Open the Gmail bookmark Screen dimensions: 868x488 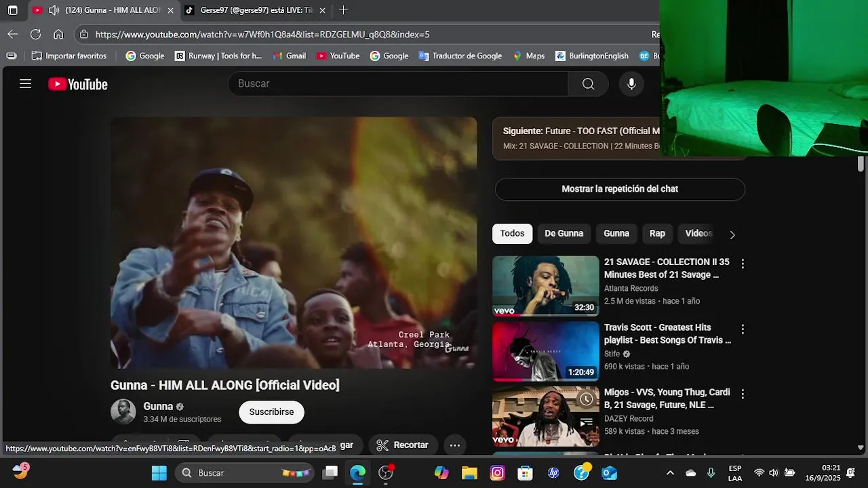point(289,56)
